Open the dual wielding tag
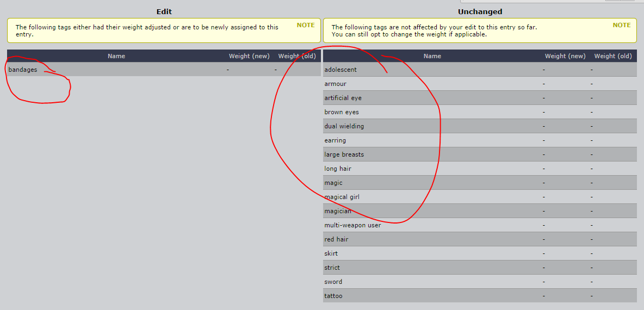This screenshot has height=310, width=644. point(344,126)
